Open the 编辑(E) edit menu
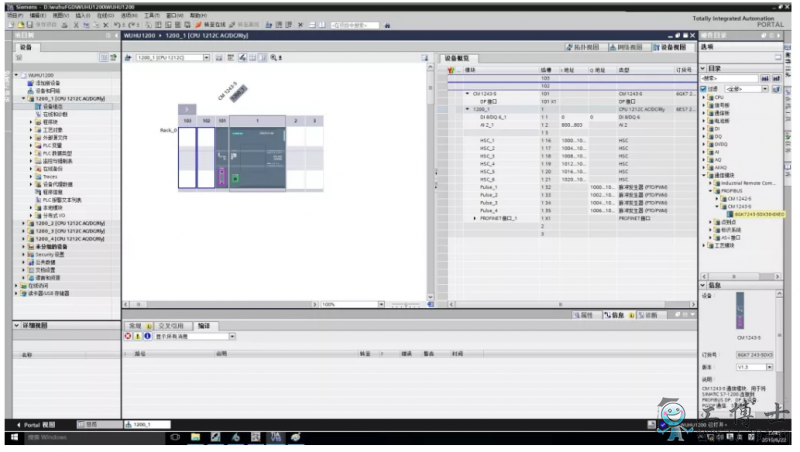Screen dimensions: 800x452 38,16
